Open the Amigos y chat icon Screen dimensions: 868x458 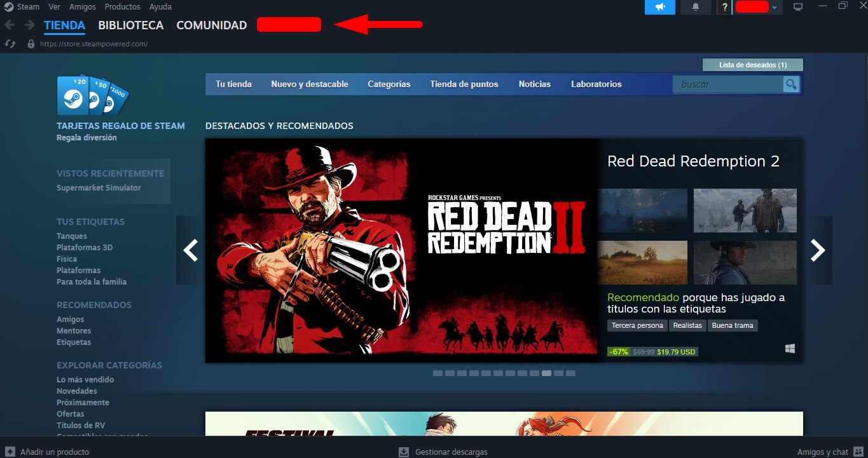858,452
